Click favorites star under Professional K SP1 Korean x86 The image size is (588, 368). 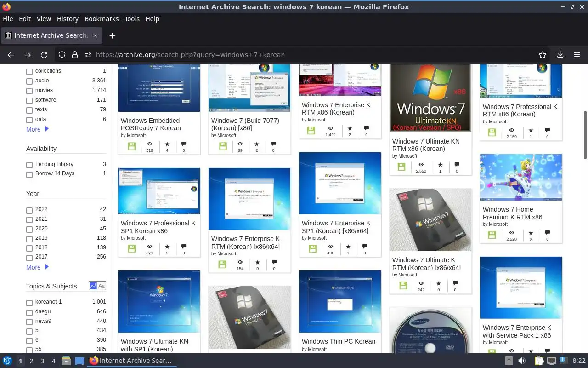(167, 247)
